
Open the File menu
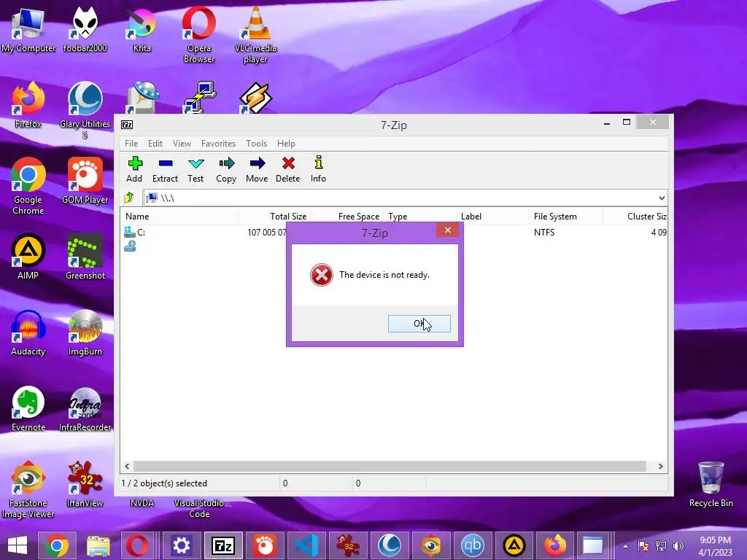tap(131, 144)
